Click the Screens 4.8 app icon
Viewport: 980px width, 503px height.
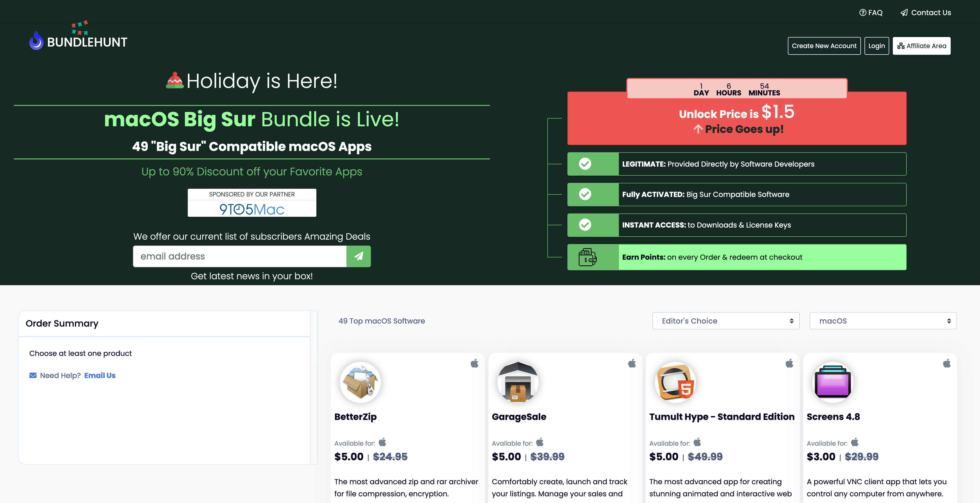pyautogui.click(x=833, y=382)
